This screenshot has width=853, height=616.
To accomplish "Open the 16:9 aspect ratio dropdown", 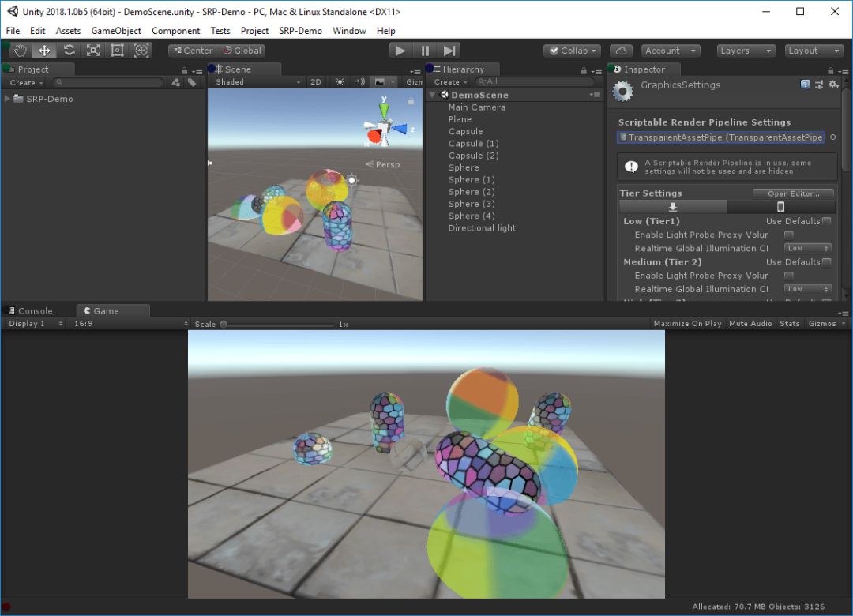I will pyautogui.click(x=130, y=323).
